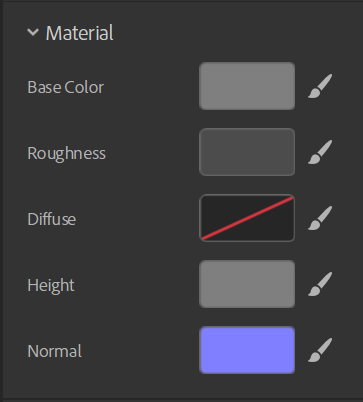Open the dark gray Roughness swatch
Image resolution: width=363 pixels, height=402 pixels.
pos(247,152)
